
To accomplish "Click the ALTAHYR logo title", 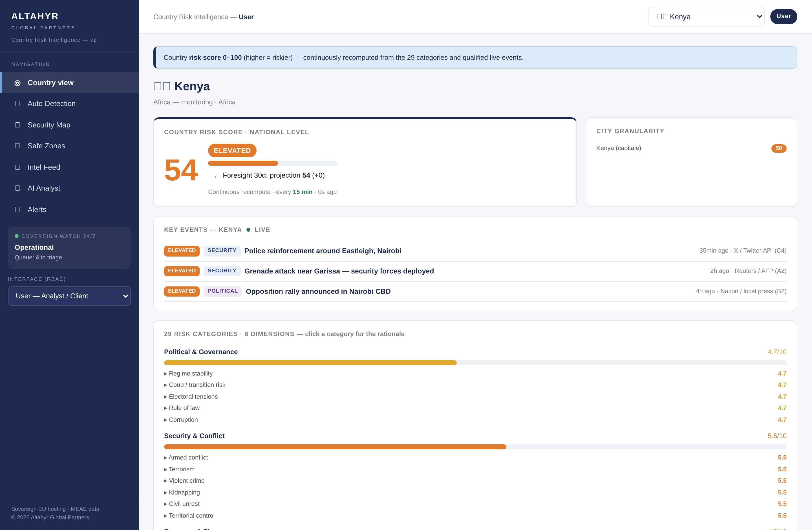I will point(35,16).
